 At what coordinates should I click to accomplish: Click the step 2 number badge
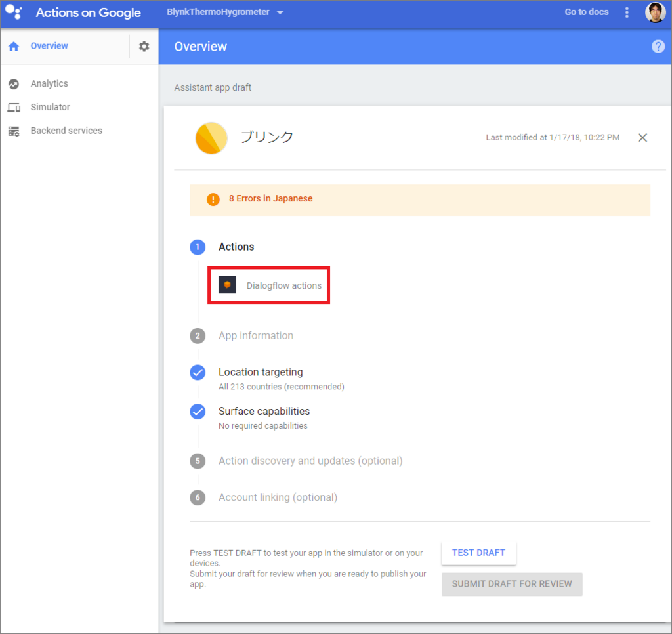[198, 336]
